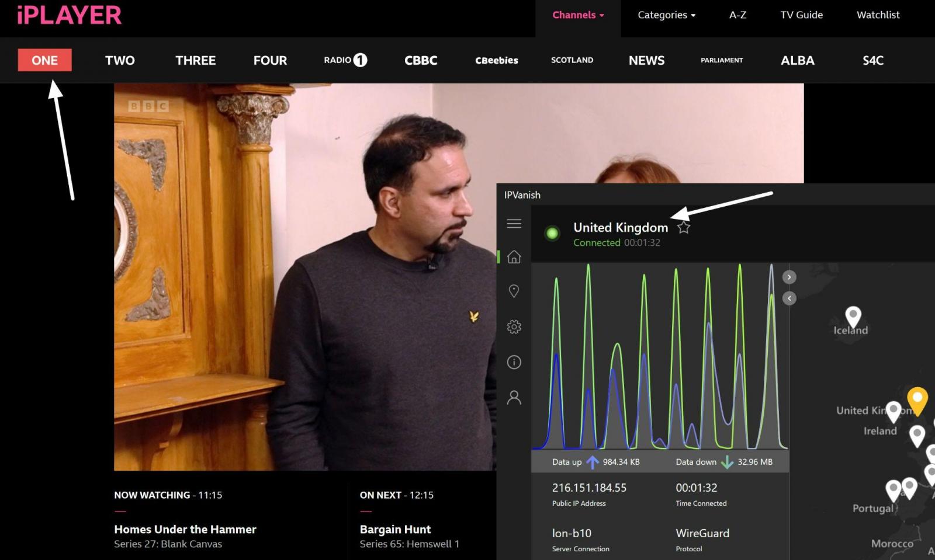Open the TV Guide
The height and width of the screenshot is (560, 935).
click(801, 15)
